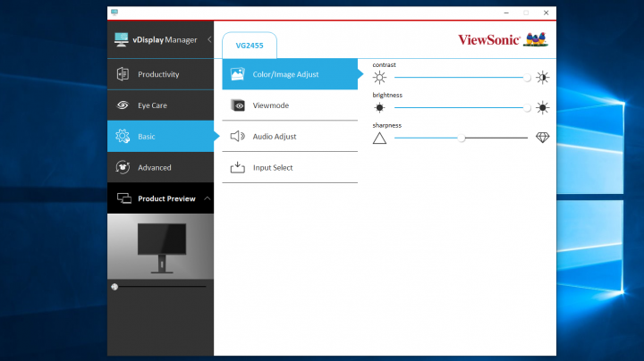This screenshot has height=361, width=644.
Task: Click the Productivity sidebar icon
Action: pos(123,74)
